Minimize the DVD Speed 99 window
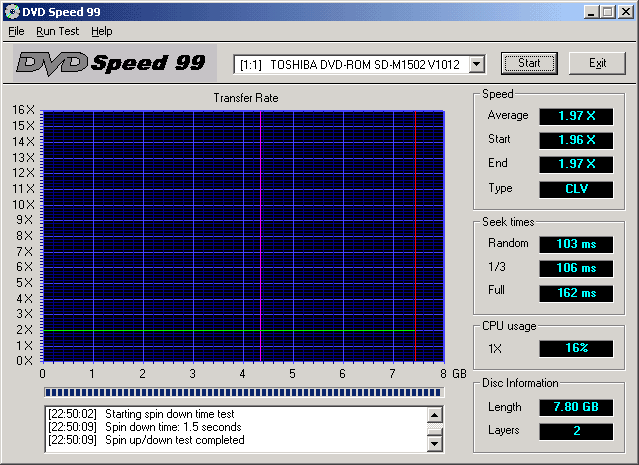This screenshot has height=465, width=639. (x=593, y=11)
